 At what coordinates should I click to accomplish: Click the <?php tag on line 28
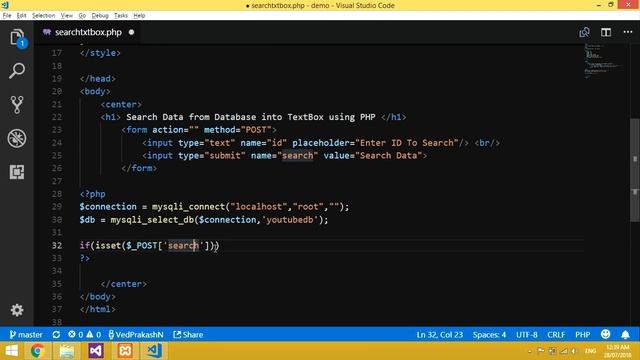pyautogui.click(x=93, y=194)
